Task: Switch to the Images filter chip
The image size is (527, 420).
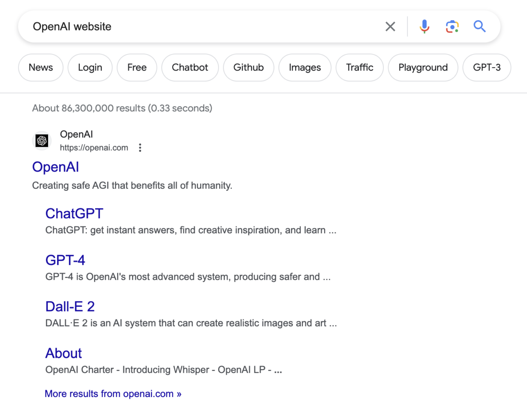Action: click(x=305, y=67)
